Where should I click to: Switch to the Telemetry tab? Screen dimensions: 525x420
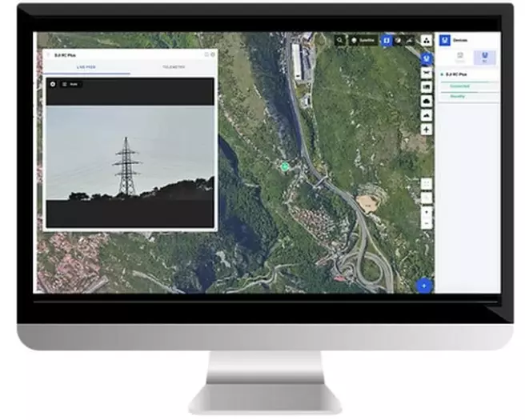coord(172,69)
